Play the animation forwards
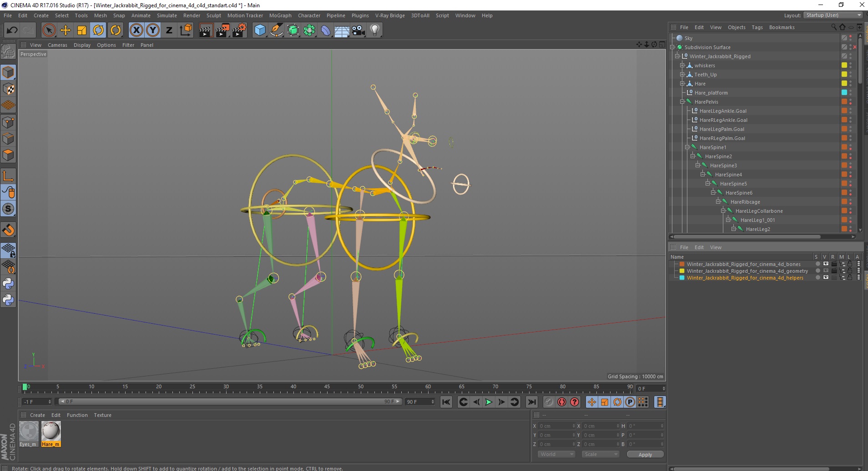 click(489, 402)
